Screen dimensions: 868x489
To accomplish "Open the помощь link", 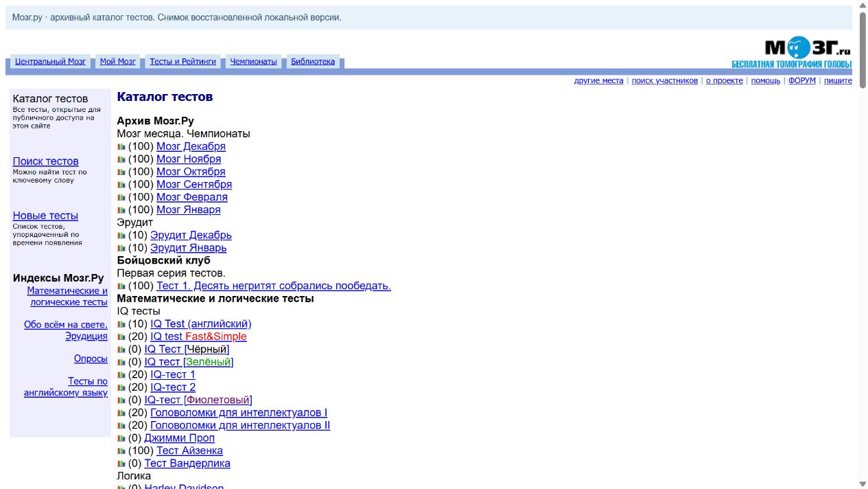I will (766, 81).
